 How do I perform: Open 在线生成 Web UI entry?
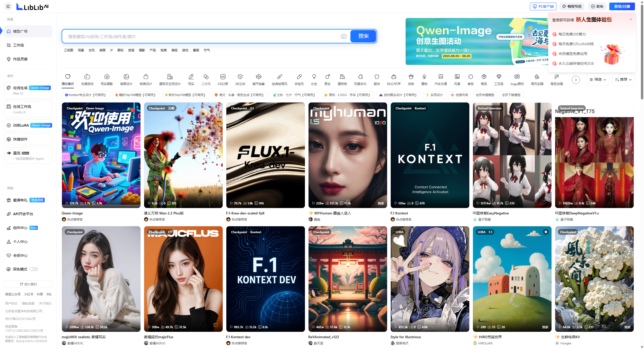(28, 90)
